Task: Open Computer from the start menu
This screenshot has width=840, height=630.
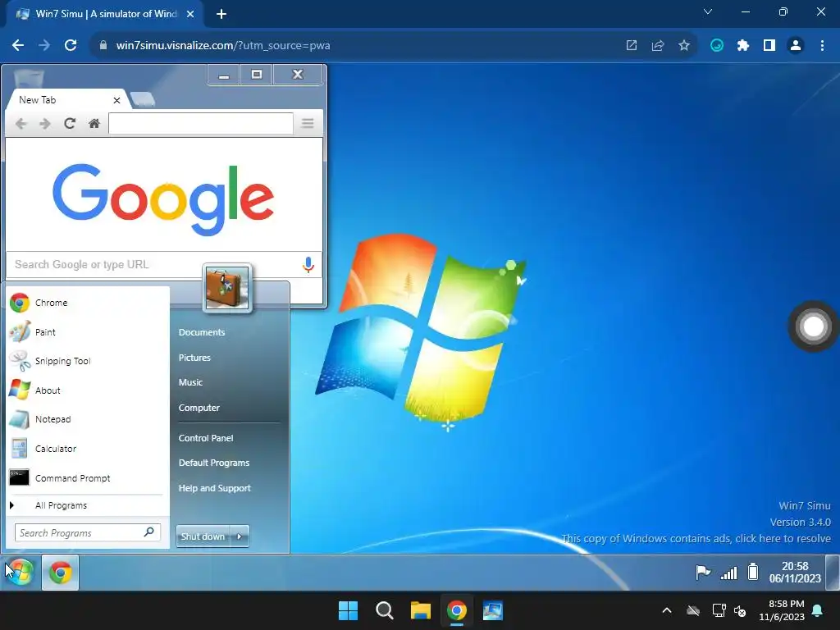Action: click(199, 408)
